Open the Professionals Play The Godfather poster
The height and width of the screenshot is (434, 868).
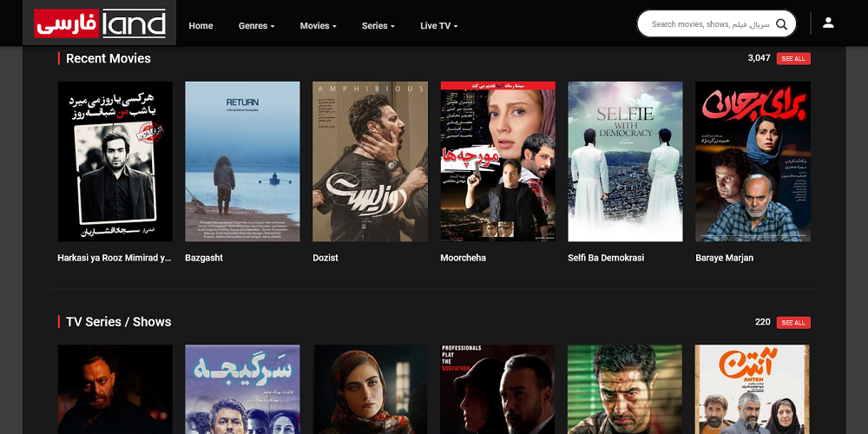click(497, 390)
